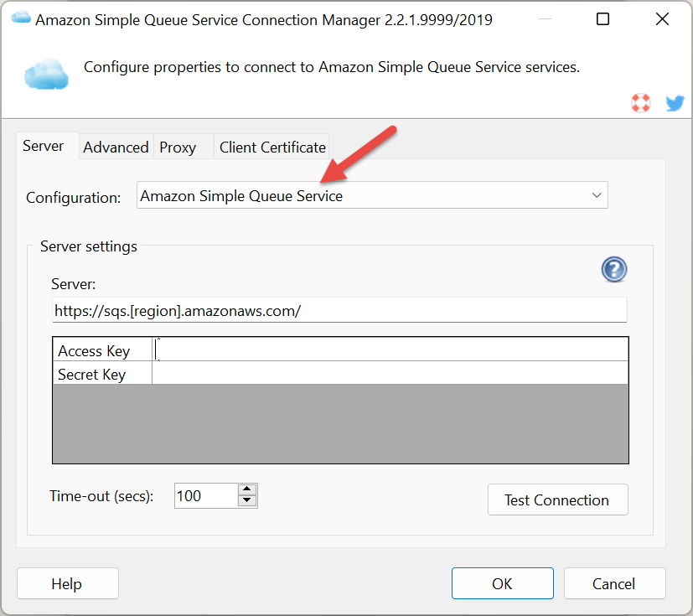Select the Access Key label cell
Image resolution: width=693 pixels, height=616 pixels.
tap(102, 351)
